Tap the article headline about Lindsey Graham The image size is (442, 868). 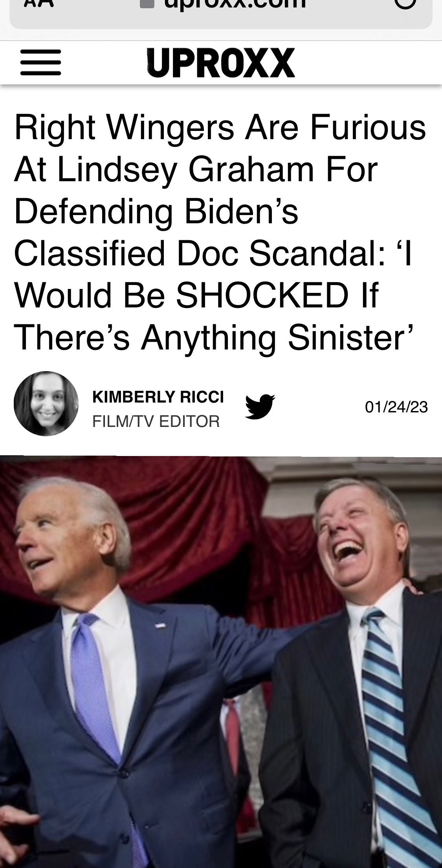[220, 232]
